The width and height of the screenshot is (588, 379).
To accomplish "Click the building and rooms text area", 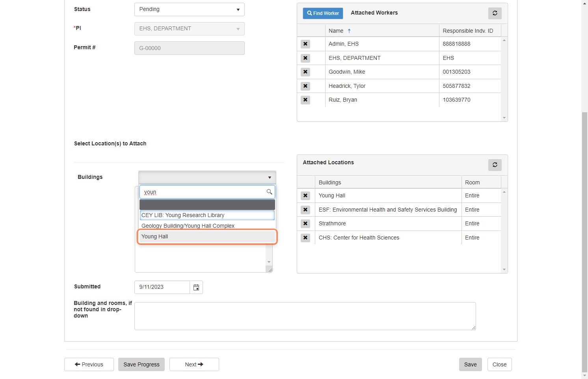I will 305,316.
